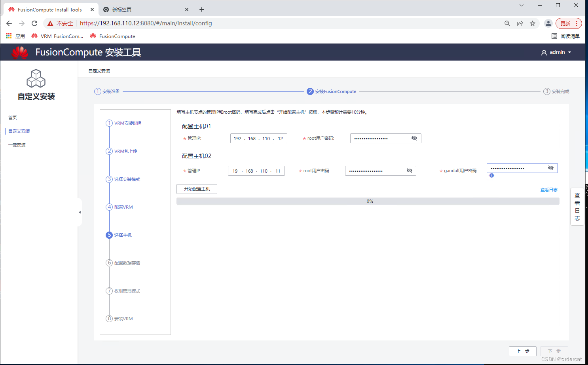The height and width of the screenshot is (365, 588).
Task: Reload the current page
Action: click(x=34, y=23)
